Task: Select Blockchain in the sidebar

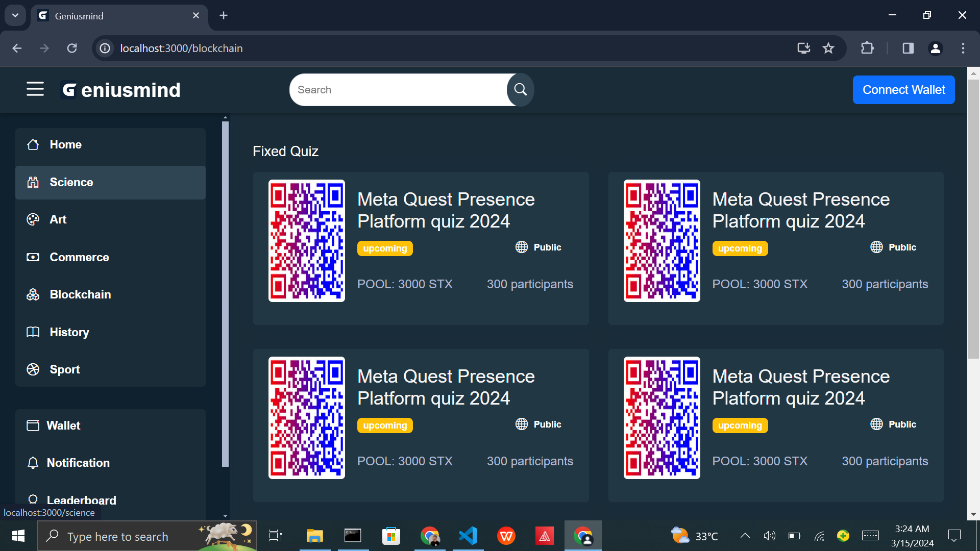Action: coord(80,295)
